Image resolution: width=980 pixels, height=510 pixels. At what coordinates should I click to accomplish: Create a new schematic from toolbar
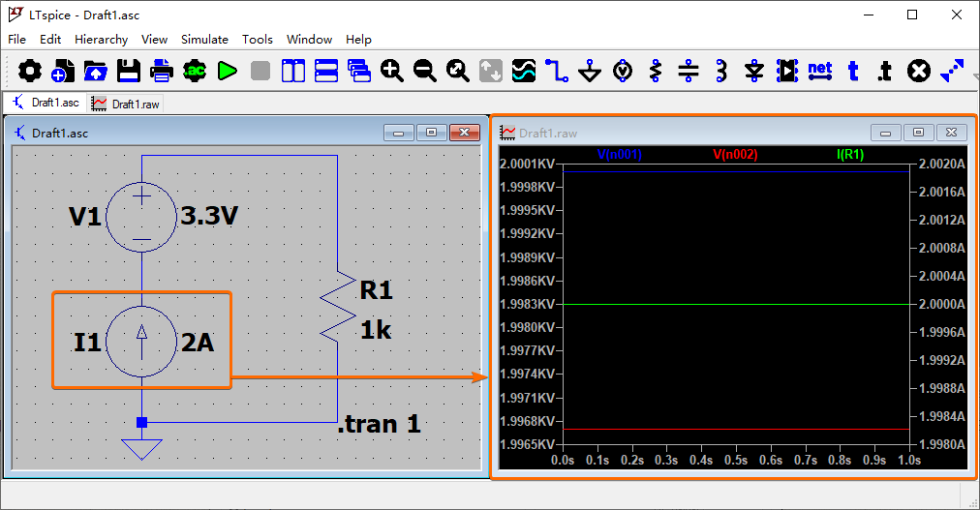pyautogui.click(x=63, y=72)
